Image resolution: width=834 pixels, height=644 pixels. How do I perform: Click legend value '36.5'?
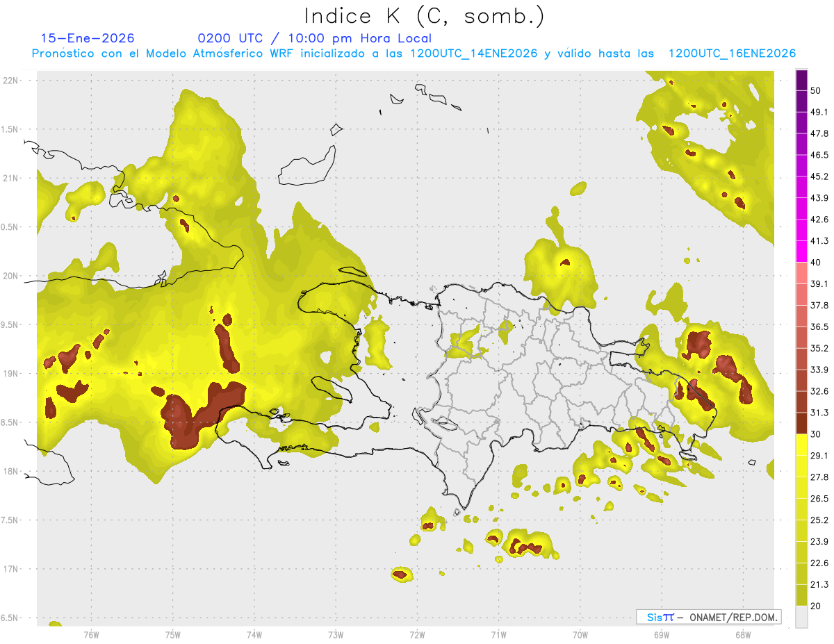819,327
